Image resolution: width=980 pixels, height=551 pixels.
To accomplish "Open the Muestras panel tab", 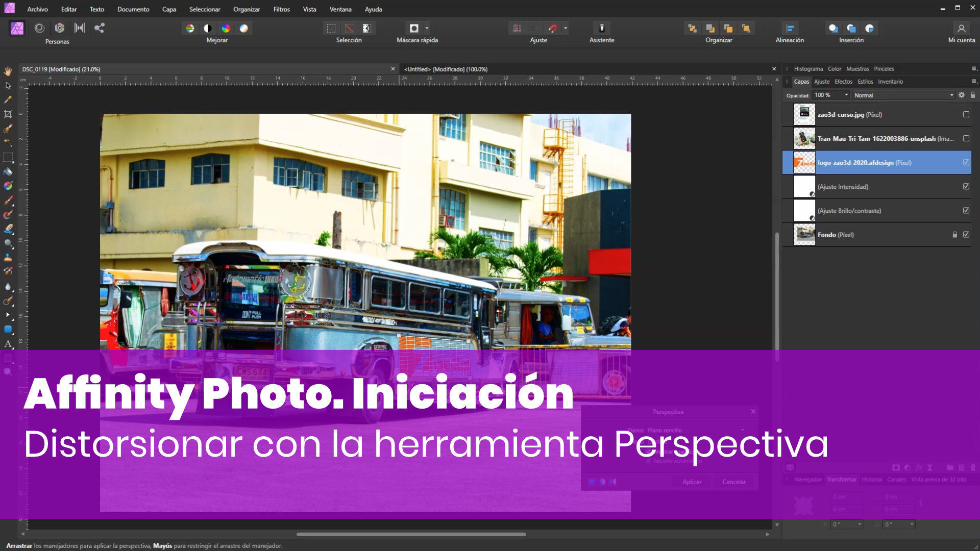I will 857,69.
